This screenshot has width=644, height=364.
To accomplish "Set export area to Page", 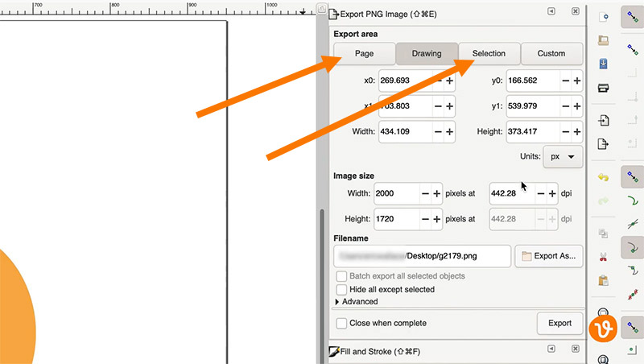I will coord(365,53).
